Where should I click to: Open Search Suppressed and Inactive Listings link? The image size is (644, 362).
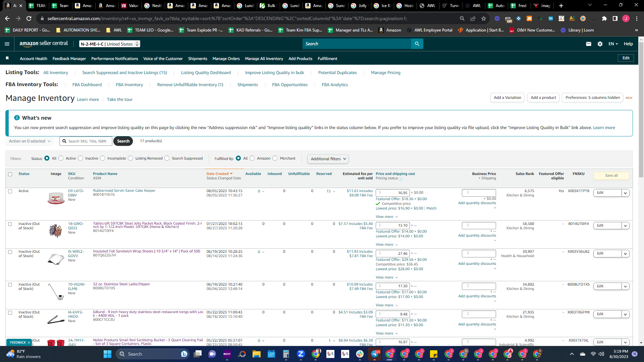(124, 73)
